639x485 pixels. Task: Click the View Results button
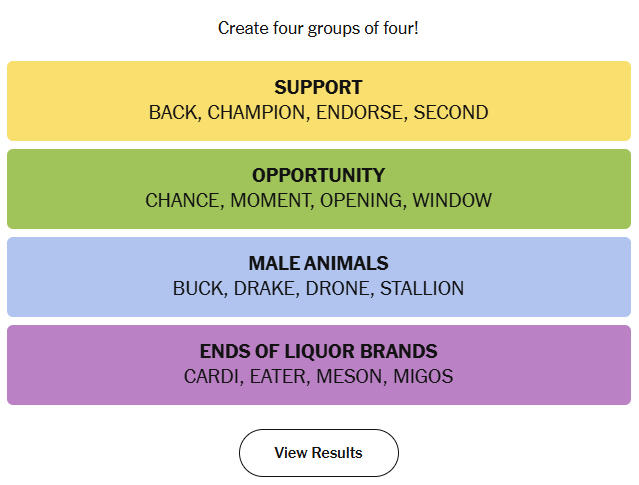click(318, 453)
